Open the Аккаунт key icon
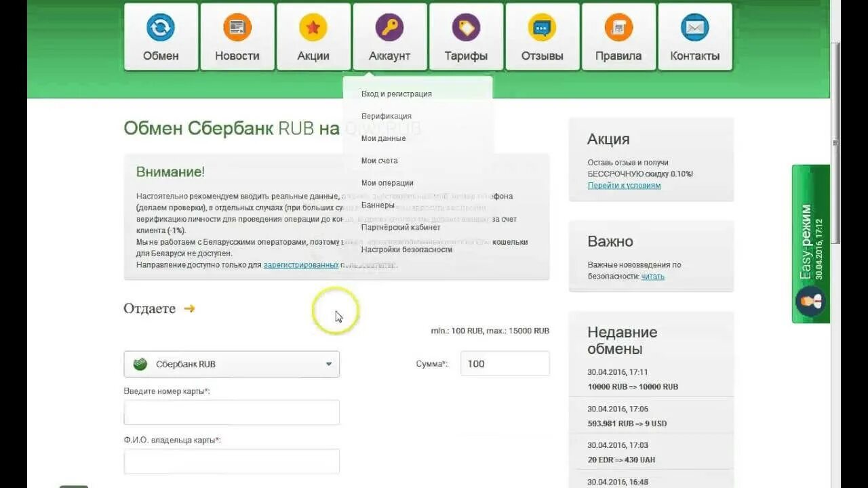The image size is (868, 488). click(389, 28)
